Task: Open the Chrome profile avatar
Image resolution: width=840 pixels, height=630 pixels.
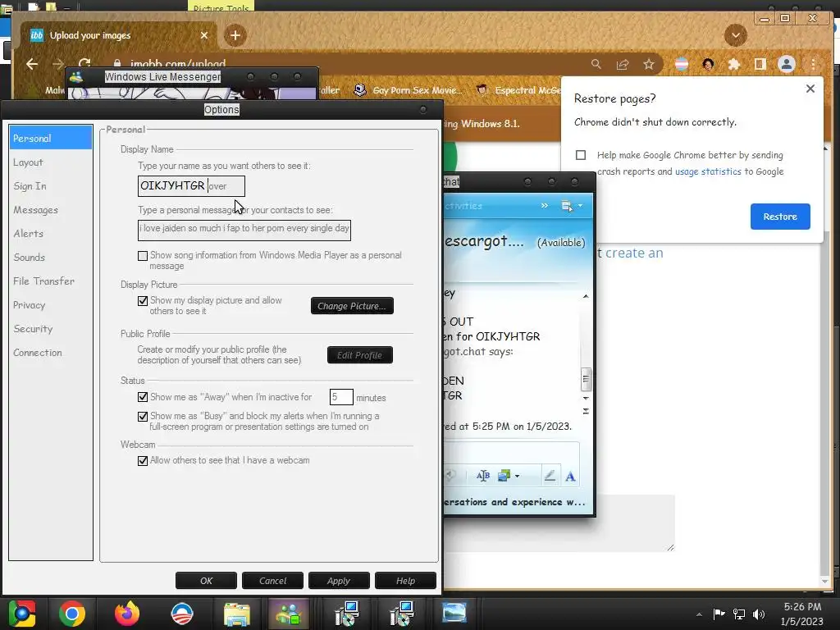Action: 787,64
